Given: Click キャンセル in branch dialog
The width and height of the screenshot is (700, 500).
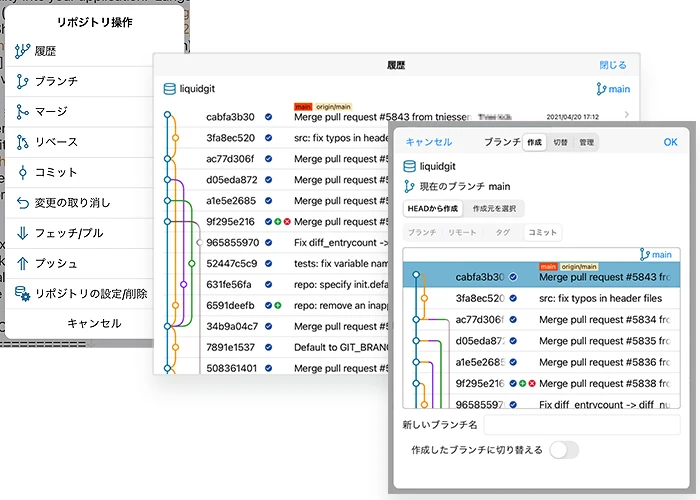Looking at the screenshot, I should [429, 142].
